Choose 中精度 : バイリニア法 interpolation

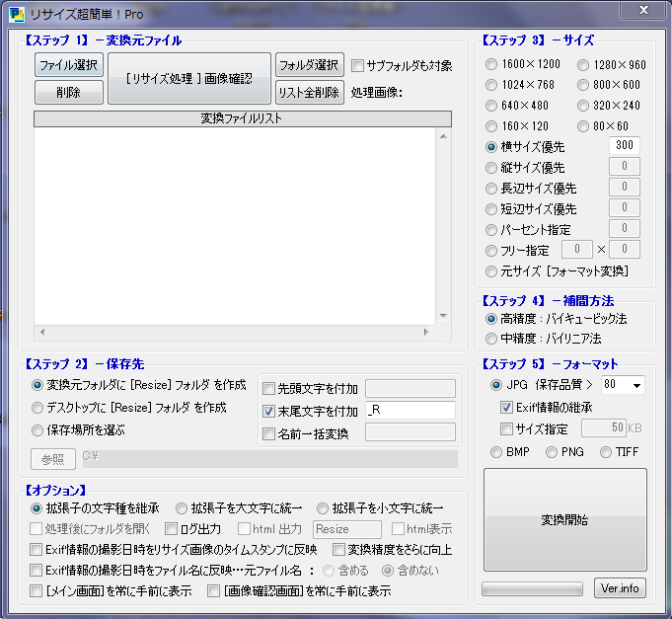(491, 339)
